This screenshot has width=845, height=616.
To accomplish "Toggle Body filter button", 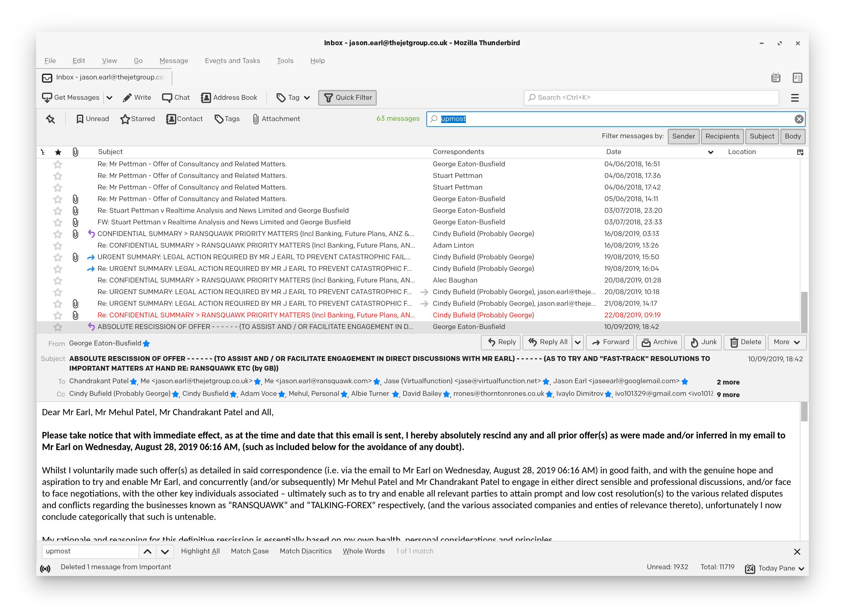I will 792,137.
